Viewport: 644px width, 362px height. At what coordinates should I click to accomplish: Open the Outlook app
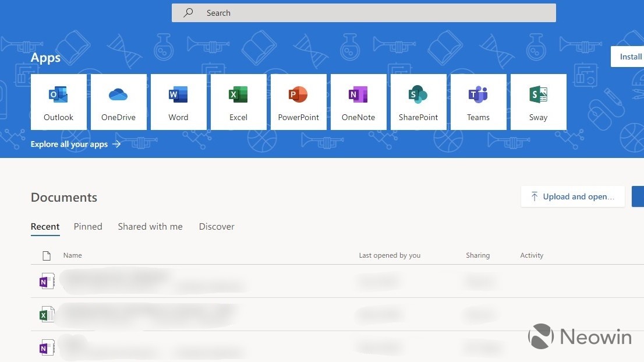58,101
